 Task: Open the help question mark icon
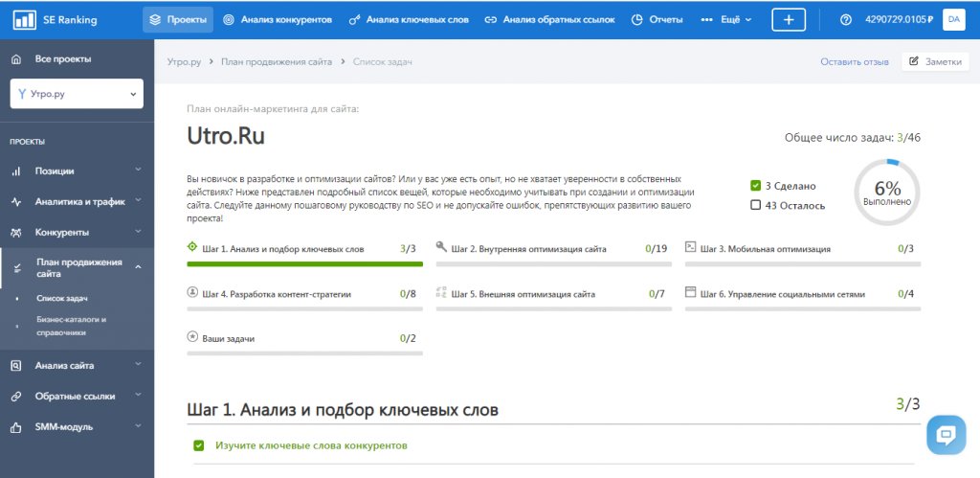845,20
